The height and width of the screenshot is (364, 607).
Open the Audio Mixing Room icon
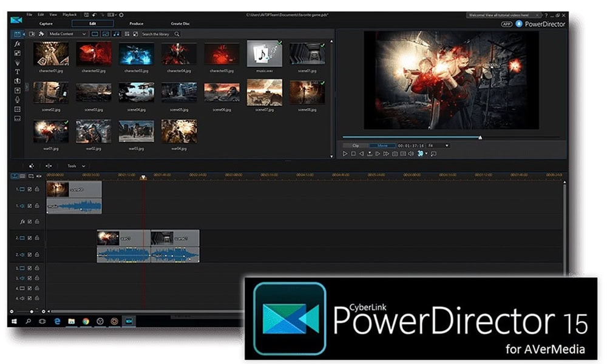(18, 90)
